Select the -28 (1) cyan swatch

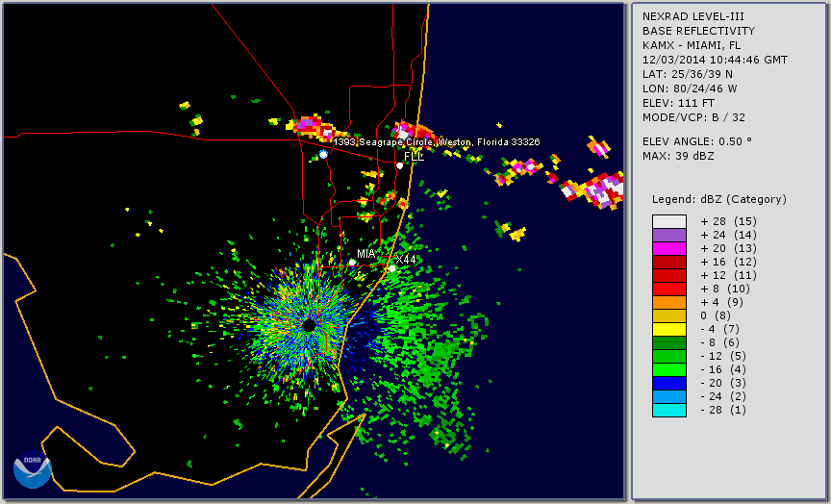(669, 410)
